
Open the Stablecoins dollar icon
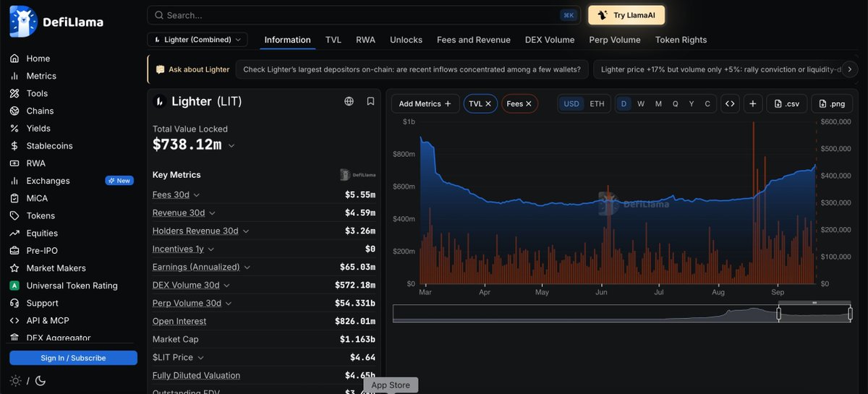[x=14, y=146]
